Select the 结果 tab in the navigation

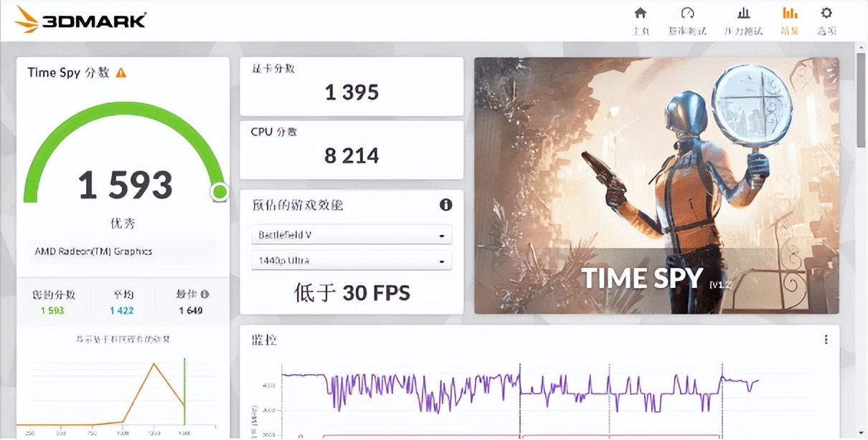(x=789, y=20)
